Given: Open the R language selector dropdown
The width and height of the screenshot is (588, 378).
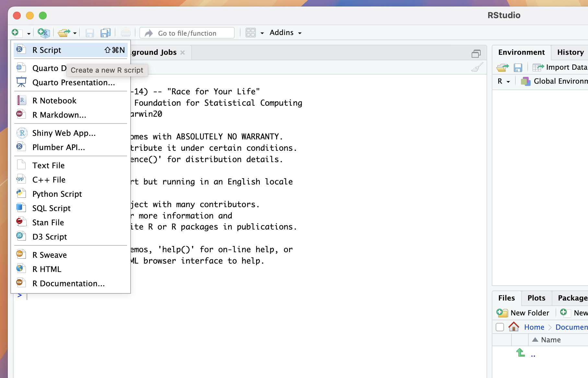Looking at the screenshot, I should (504, 81).
